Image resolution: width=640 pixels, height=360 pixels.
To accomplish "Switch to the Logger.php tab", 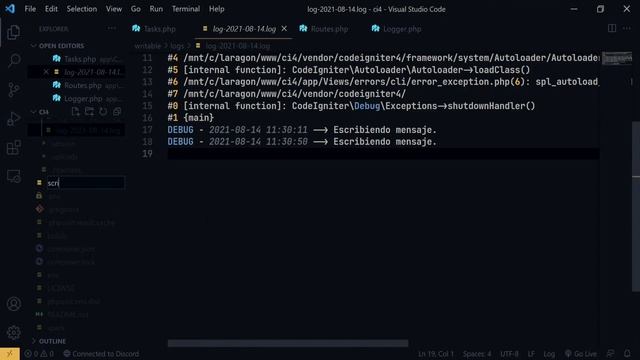I will click(402, 29).
